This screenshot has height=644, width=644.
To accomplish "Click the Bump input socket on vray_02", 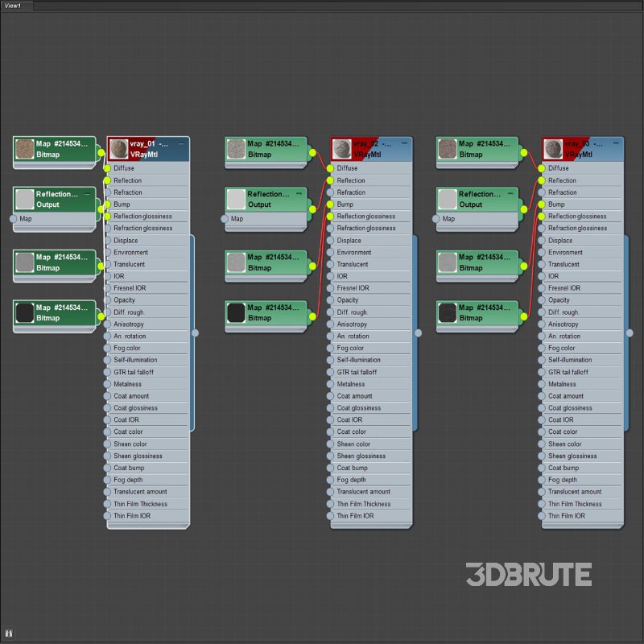I will coord(330,204).
